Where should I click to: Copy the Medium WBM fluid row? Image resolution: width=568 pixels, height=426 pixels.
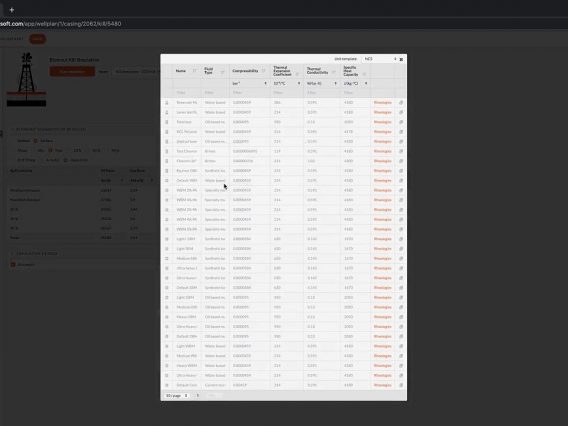coord(401,356)
